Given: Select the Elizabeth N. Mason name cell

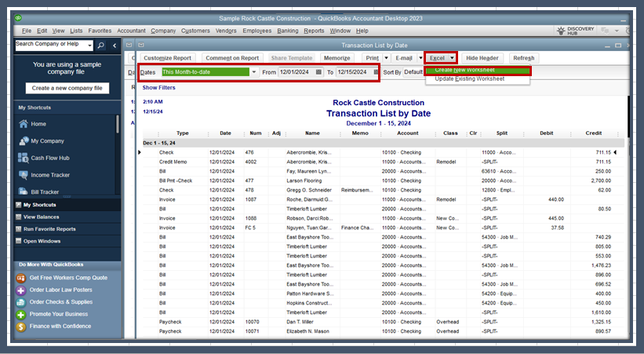Looking at the screenshot, I should (x=307, y=331).
